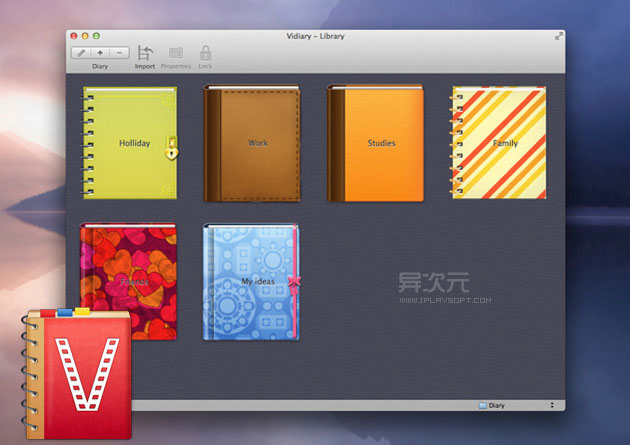Click the large red Vidiary app icon
Image resolution: width=630 pixels, height=445 pixels.
click(x=80, y=374)
